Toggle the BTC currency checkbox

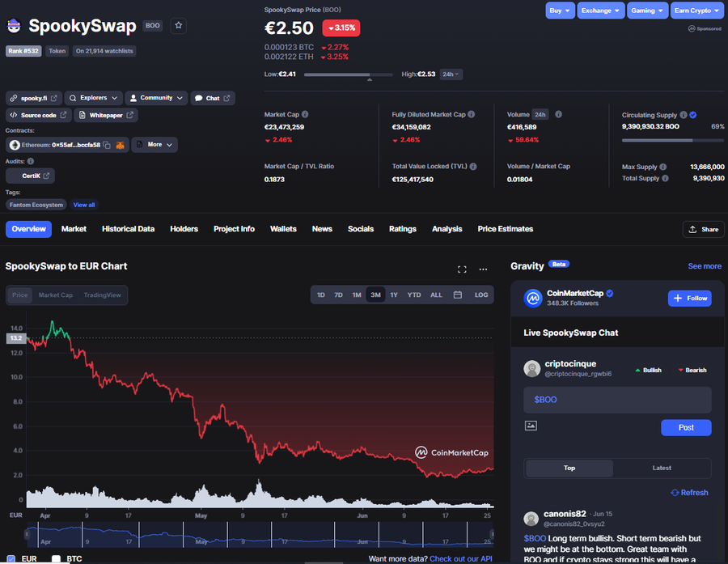(56, 558)
